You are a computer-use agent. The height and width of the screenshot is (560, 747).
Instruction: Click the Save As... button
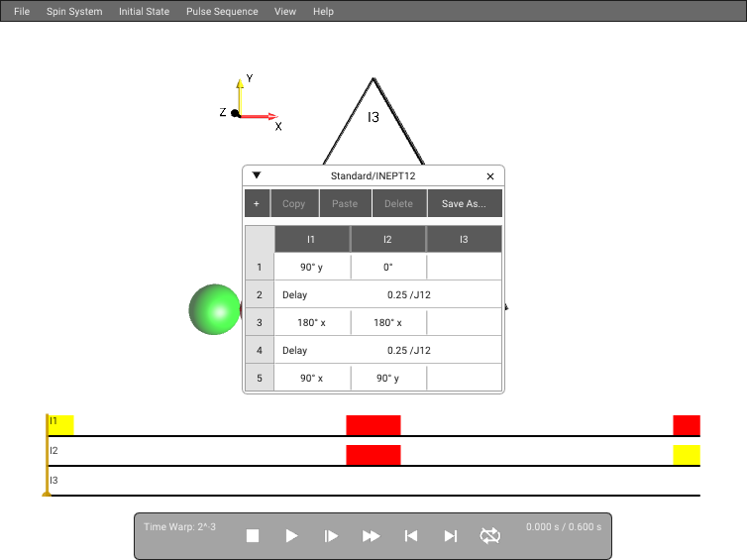coord(465,203)
